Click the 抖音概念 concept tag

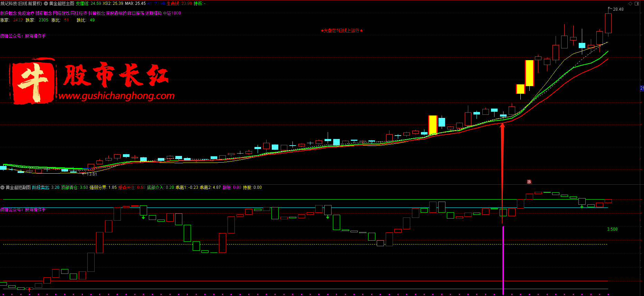tap(96, 13)
